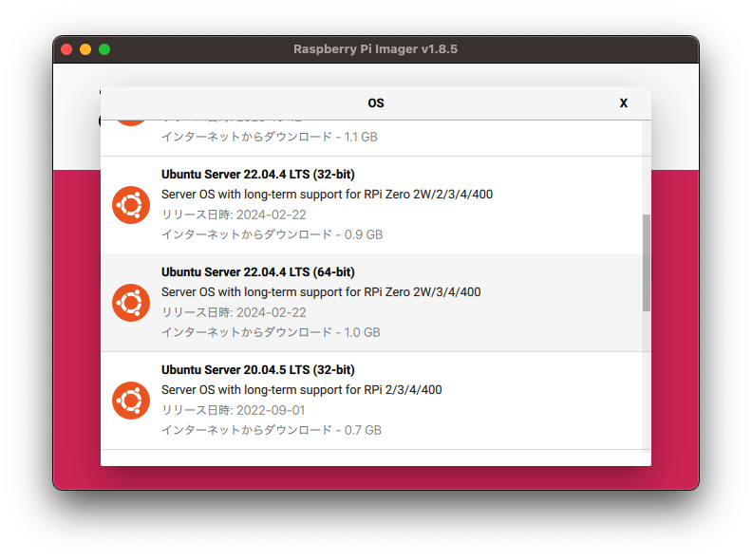Click the OS dialog header title
Image resolution: width=752 pixels, height=560 pixels.
[x=376, y=103]
